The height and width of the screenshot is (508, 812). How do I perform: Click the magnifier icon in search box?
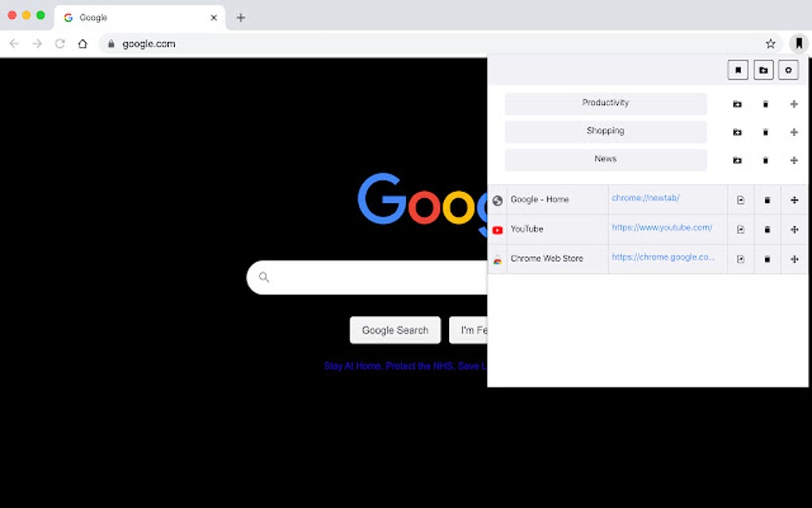(264, 278)
